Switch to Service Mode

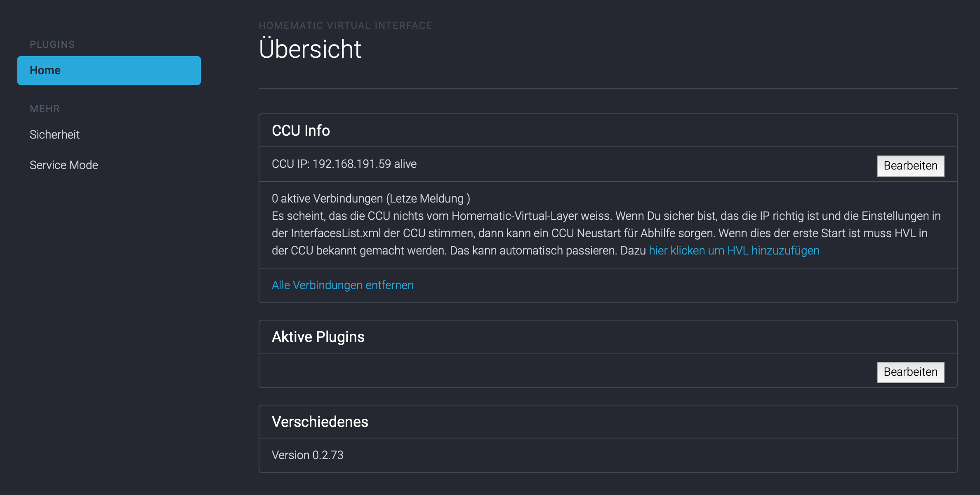(64, 165)
